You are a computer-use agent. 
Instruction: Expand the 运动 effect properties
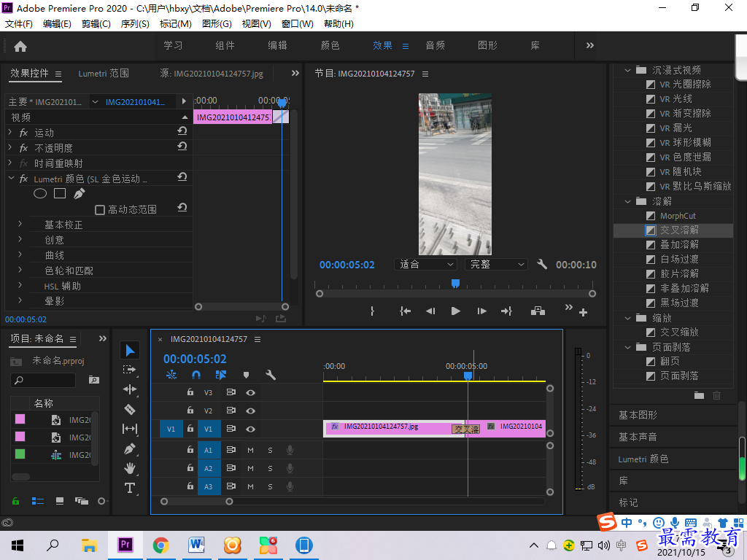click(10, 133)
